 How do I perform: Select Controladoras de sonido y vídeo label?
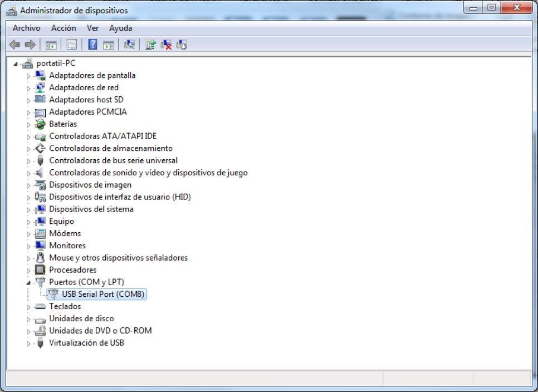[x=148, y=173]
